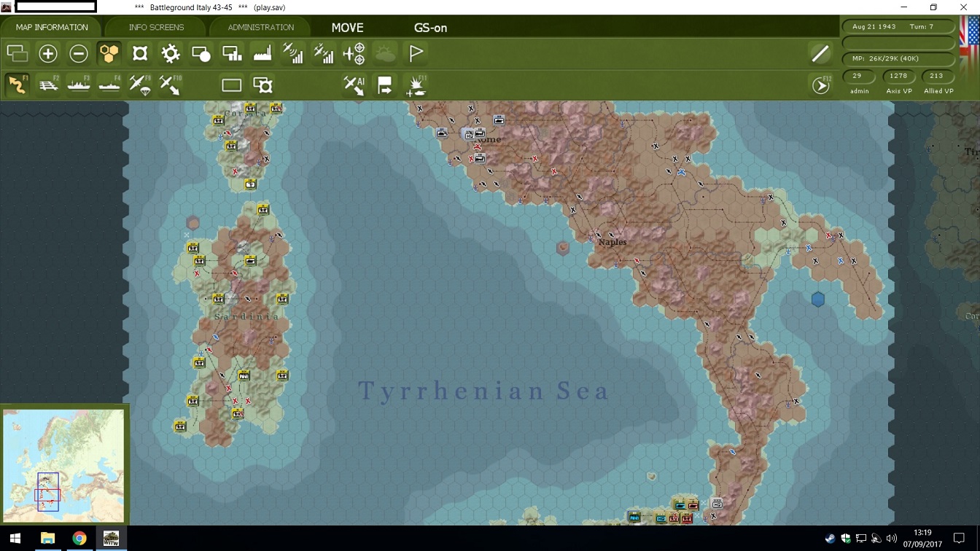Click the flag with arrow icon

385,85
